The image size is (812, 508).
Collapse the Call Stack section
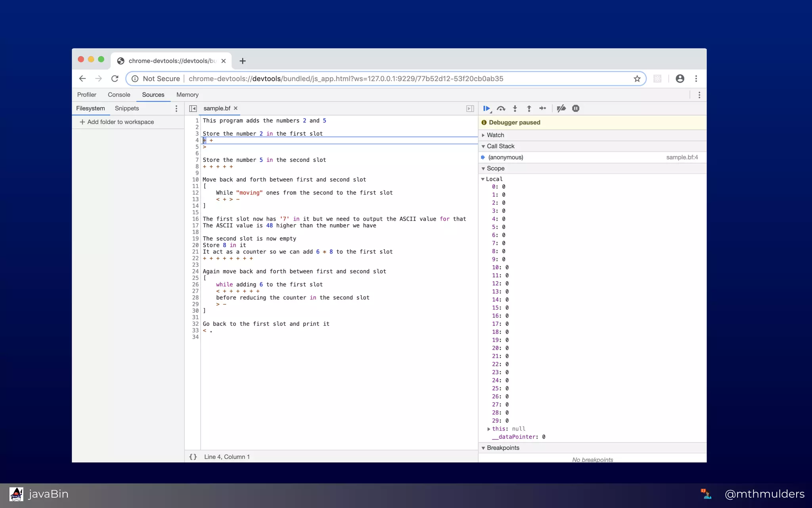(x=500, y=146)
